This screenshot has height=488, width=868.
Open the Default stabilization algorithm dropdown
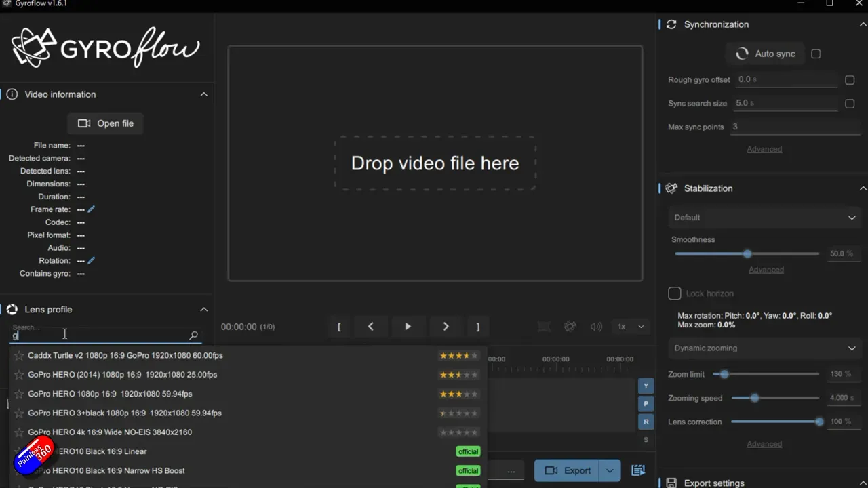pos(764,218)
